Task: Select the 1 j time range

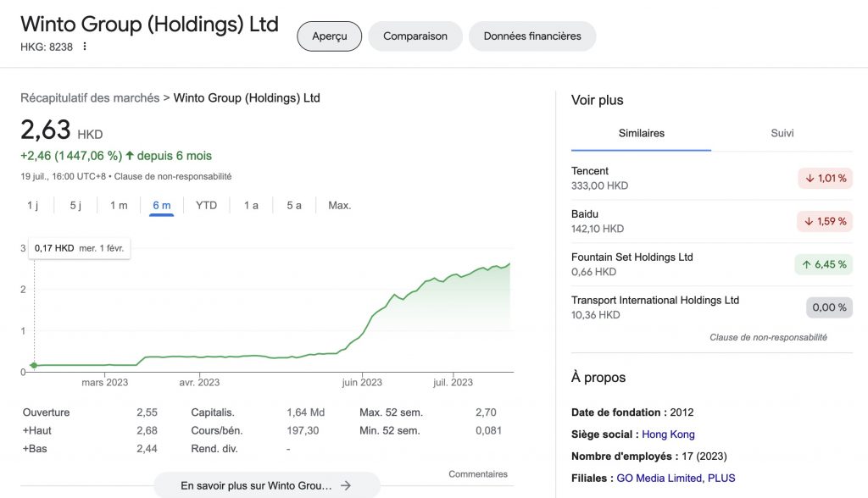Action: pos(33,205)
